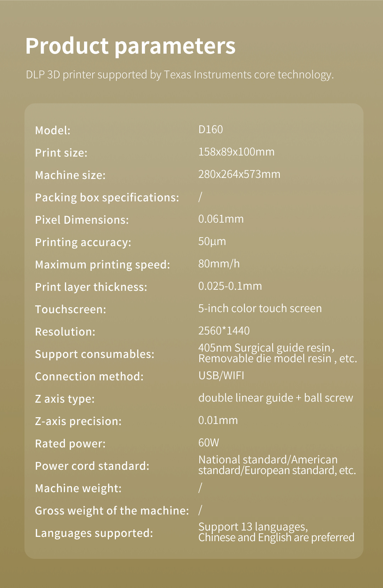
Task: Click "5-inch color touch screen" text
Action: 260,309
